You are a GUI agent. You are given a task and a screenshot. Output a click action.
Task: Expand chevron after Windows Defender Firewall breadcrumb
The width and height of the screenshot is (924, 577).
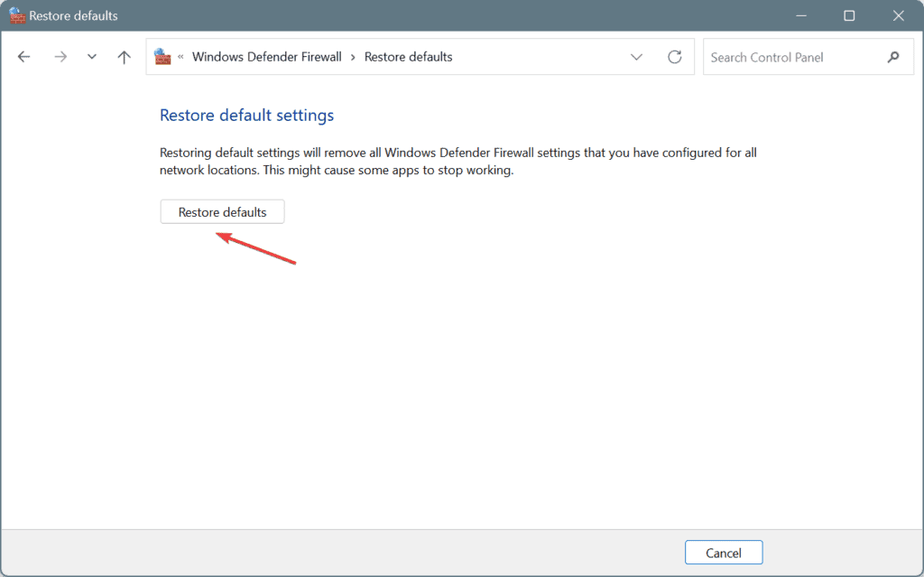[353, 57]
